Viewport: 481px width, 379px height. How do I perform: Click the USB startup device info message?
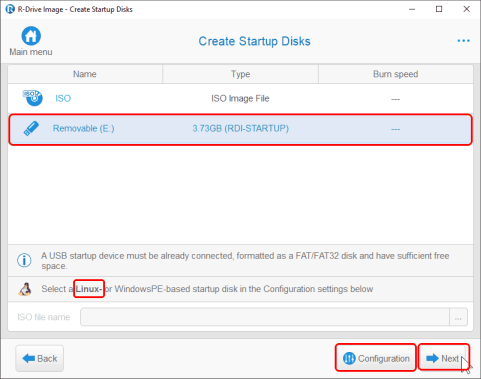(x=245, y=261)
